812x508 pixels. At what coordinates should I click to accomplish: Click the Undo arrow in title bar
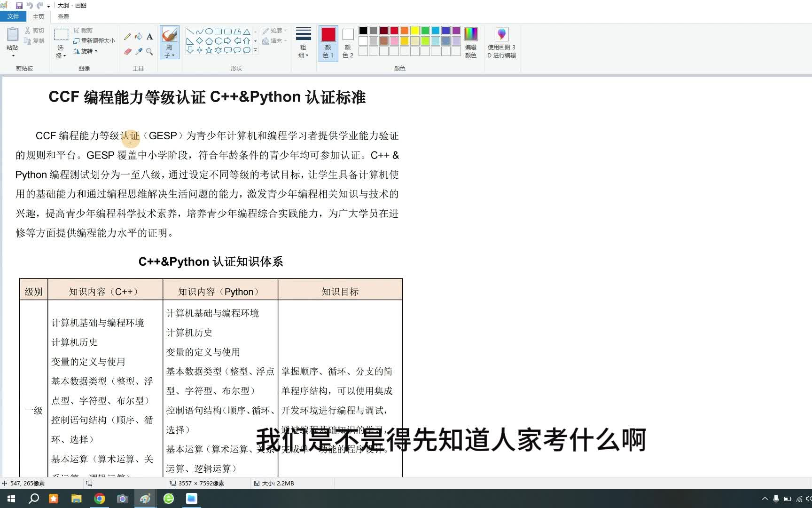pyautogui.click(x=30, y=6)
